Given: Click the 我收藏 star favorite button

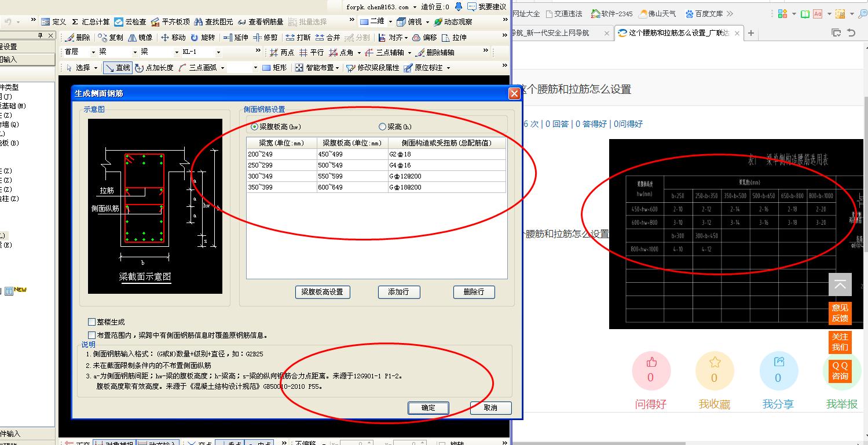Looking at the screenshot, I should (715, 370).
